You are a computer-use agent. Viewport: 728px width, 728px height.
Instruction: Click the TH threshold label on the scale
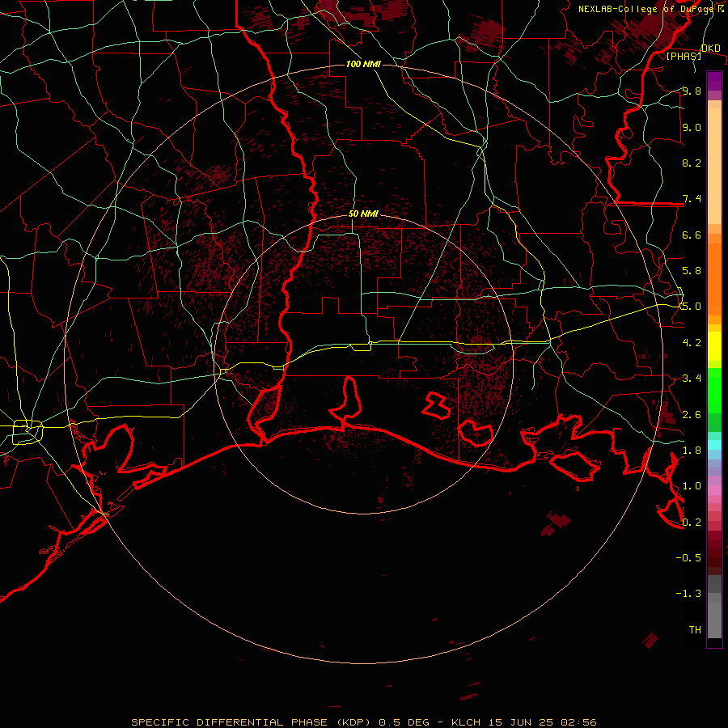pyautogui.click(x=695, y=629)
